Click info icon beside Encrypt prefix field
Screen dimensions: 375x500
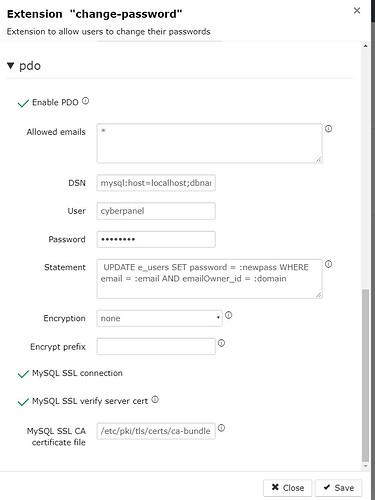[x=221, y=343]
